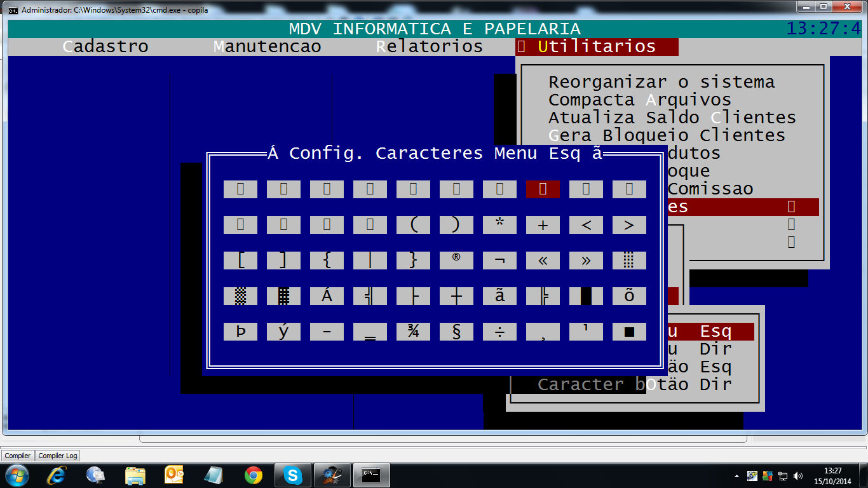
Task: Choose the less-than < character
Action: (586, 224)
